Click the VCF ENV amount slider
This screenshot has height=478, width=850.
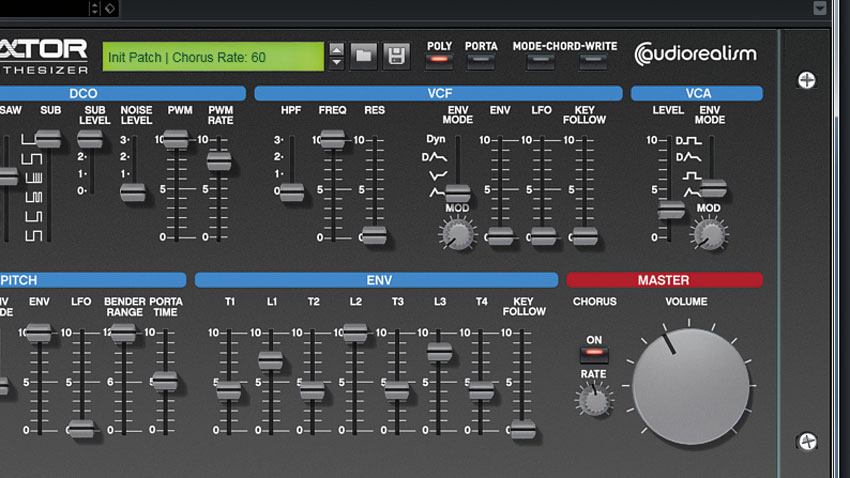(500, 236)
